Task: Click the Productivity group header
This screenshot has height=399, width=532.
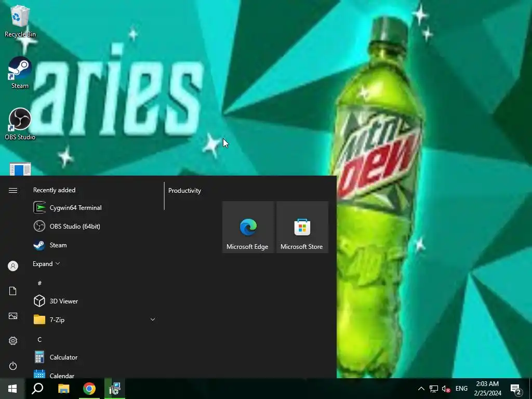Action: click(184, 191)
